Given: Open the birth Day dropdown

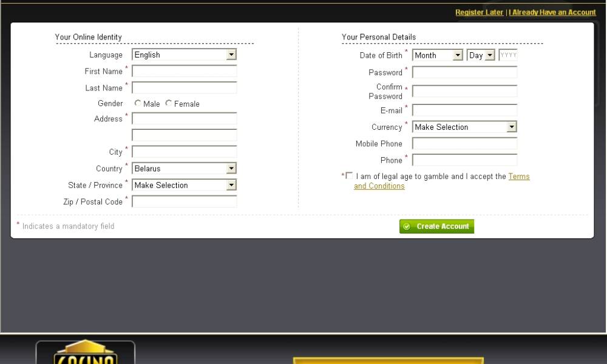Looking at the screenshot, I should coord(481,55).
